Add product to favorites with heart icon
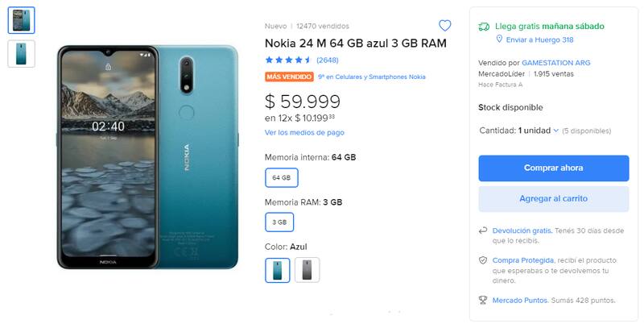Image resolution: width=644 pixels, height=328 pixels. tap(444, 26)
